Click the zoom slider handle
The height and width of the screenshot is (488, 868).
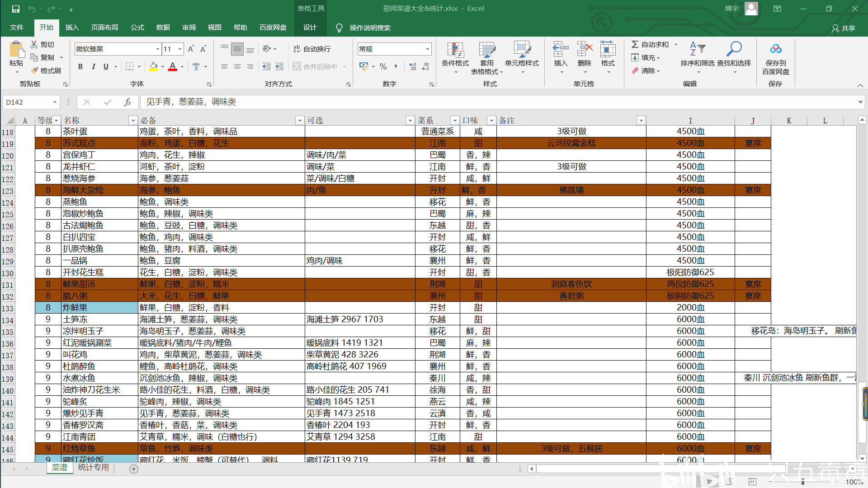pyautogui.click(x=803, y=482)
